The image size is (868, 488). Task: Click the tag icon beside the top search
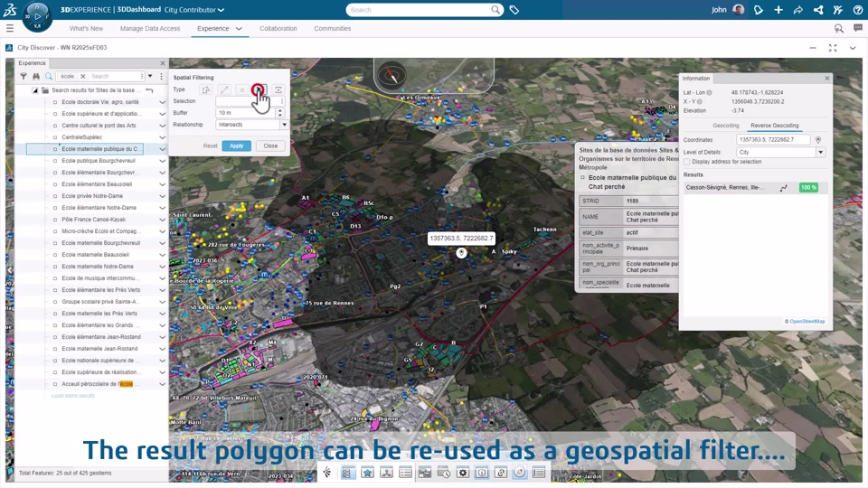(x=514, y=10)
